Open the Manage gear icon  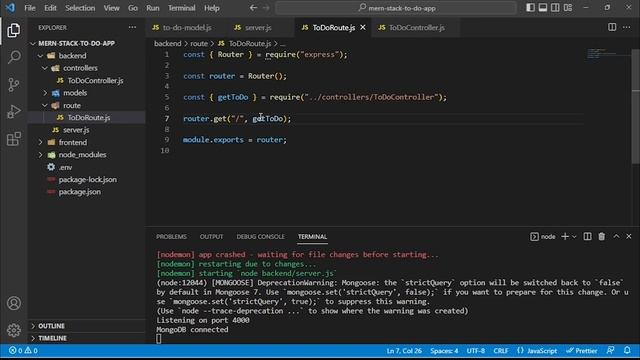click(13, 330)
